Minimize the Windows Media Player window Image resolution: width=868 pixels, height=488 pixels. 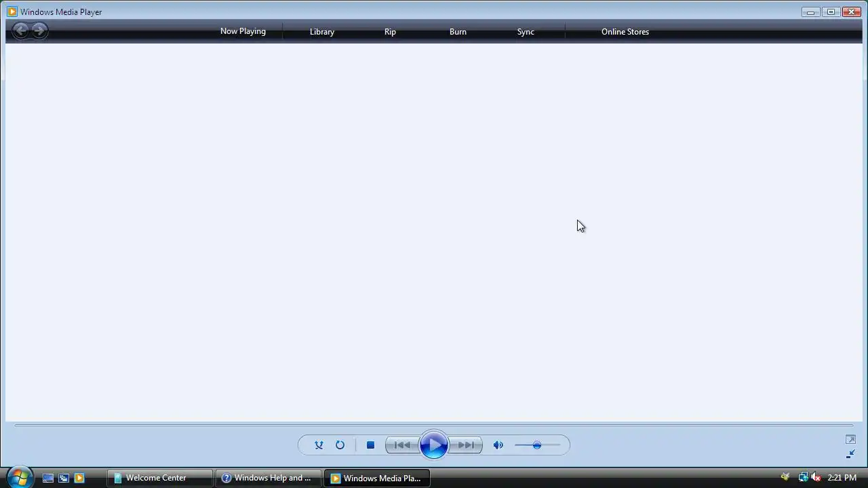pyautogui.click(x=810, y=12)
